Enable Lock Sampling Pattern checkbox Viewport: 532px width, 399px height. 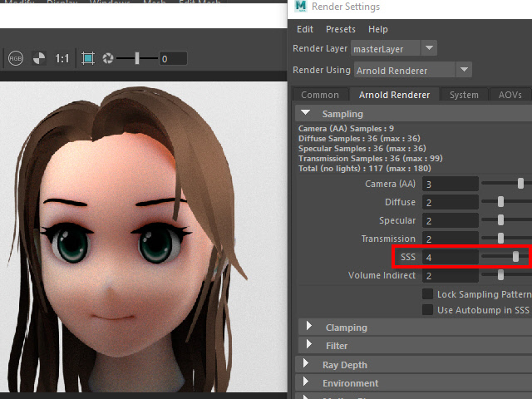[427, 294]
